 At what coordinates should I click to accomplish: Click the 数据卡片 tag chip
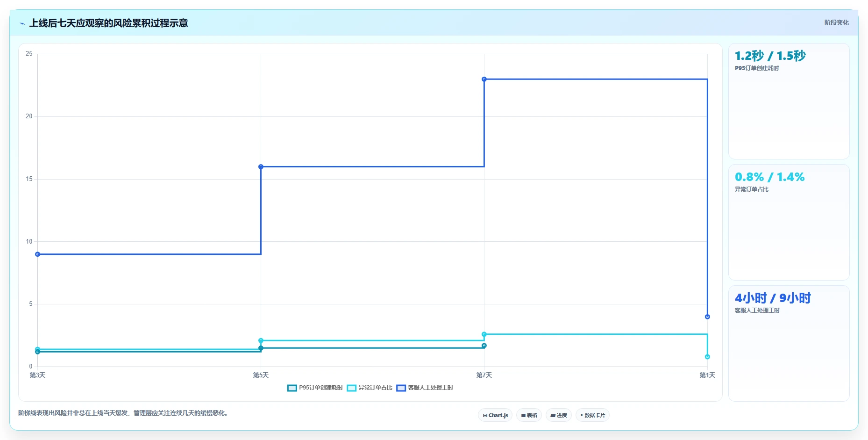592,415
